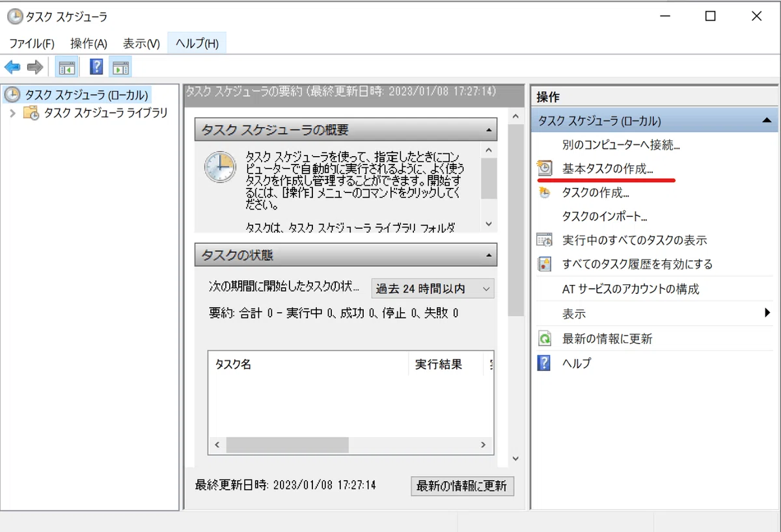
Task: Collapse タスク スケジューラ (ローカル) actions header
Action: 767,121
